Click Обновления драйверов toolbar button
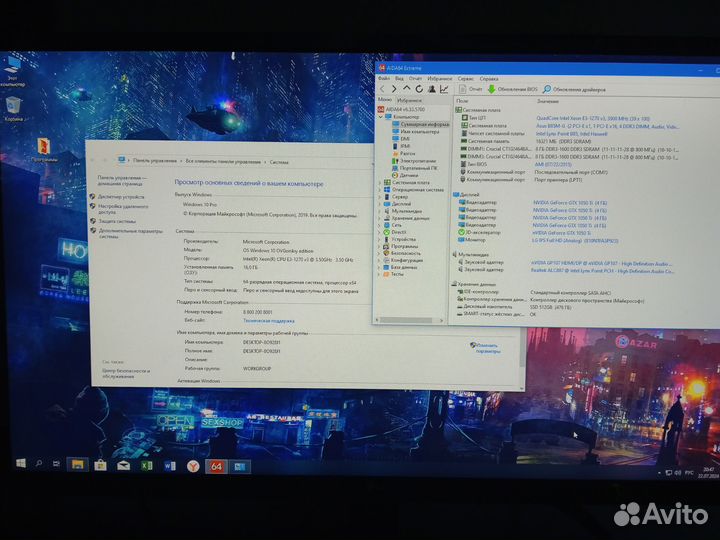Screen dimensions: 720x540 coord(574,89)
